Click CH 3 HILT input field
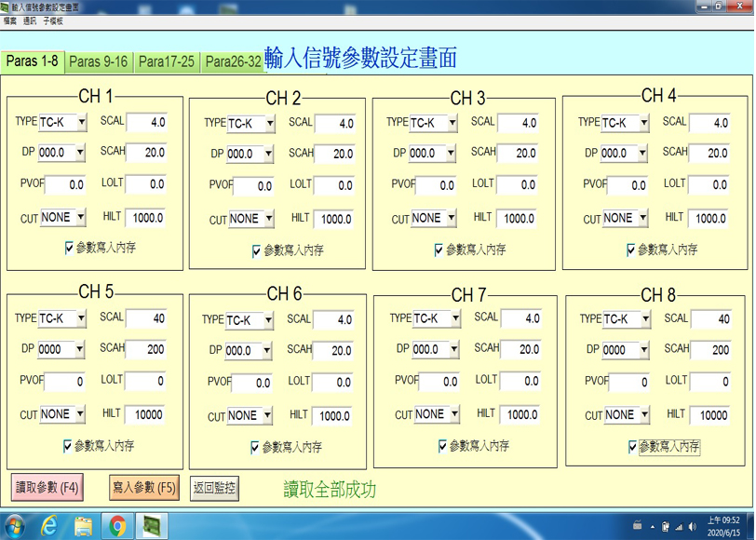 (517, 219)
